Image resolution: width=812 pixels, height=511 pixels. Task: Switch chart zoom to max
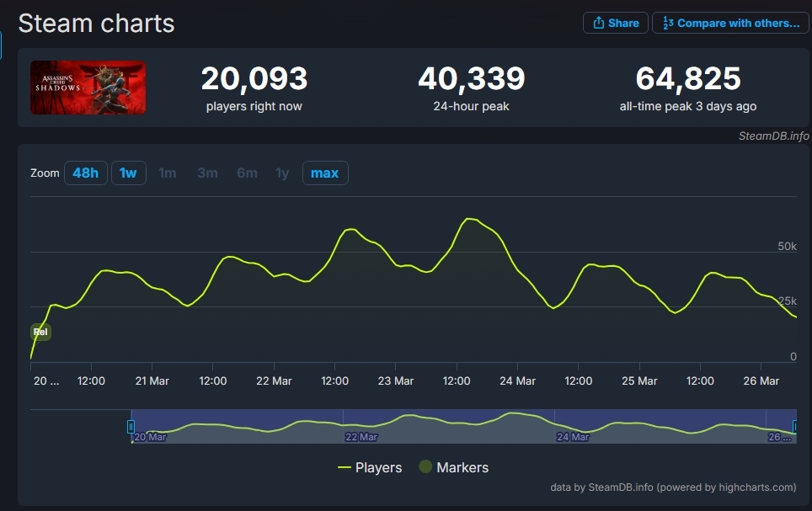[x=324, y=173]
